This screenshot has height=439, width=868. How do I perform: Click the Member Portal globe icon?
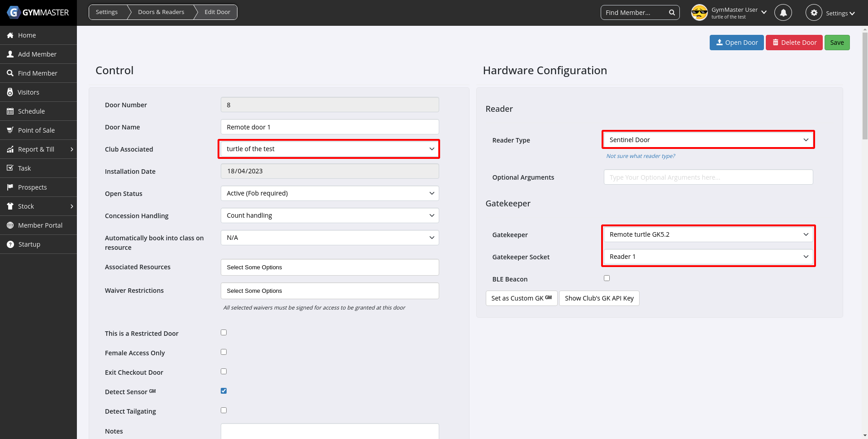pyautogui.click(x=10, y=225)
